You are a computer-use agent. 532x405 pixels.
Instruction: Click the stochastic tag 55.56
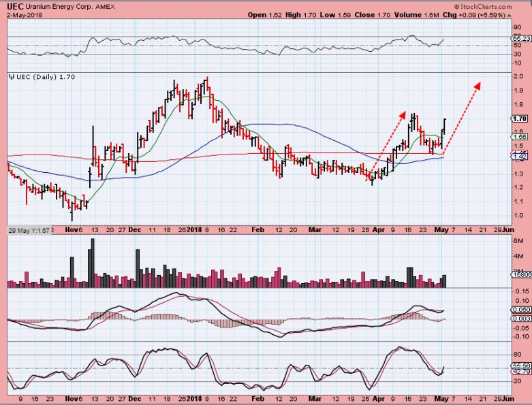(522, 366)
